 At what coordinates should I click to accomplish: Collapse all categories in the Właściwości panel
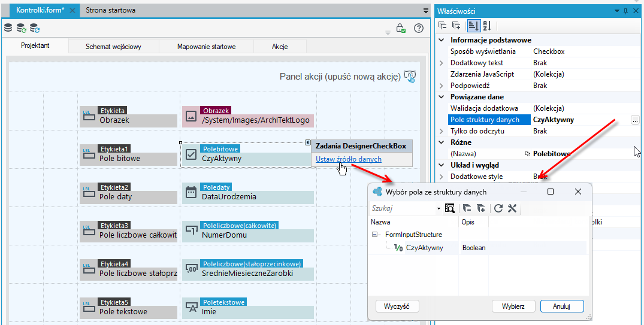click(x=442, y=26)
